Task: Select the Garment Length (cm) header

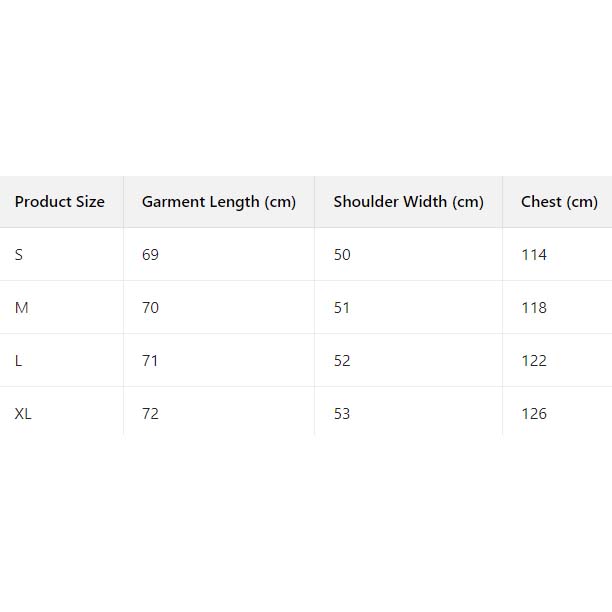Action: point(219,202)
